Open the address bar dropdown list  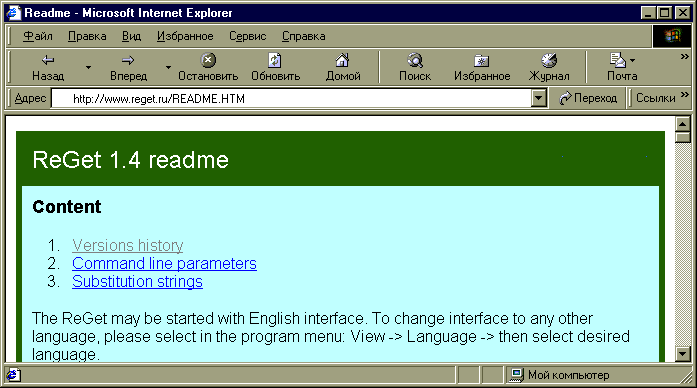(x=538, y=98)
